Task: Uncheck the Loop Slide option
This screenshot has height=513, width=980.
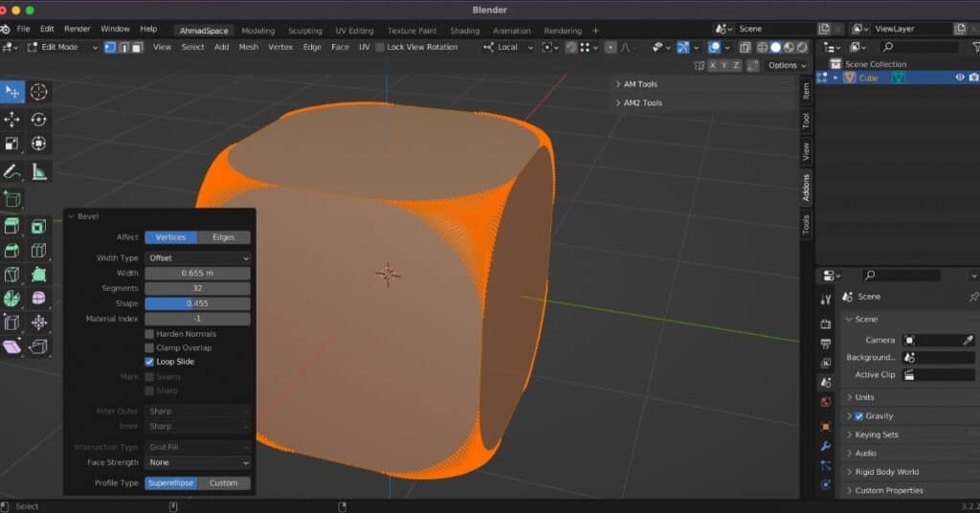Action: click(x=149, y=362)
